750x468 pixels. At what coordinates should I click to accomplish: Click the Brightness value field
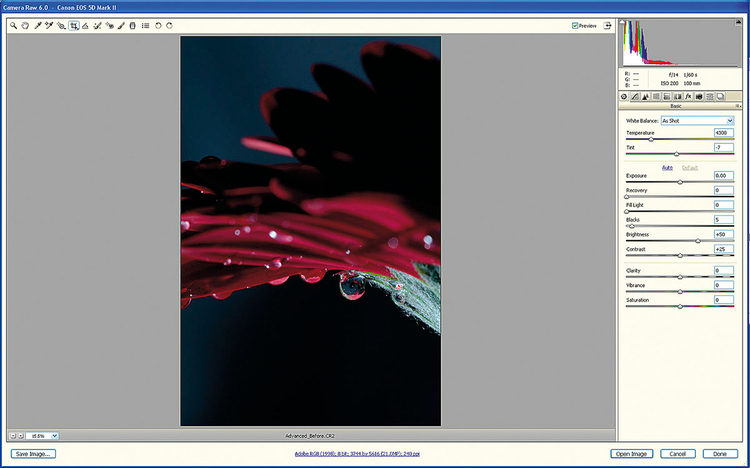[724, 234]
